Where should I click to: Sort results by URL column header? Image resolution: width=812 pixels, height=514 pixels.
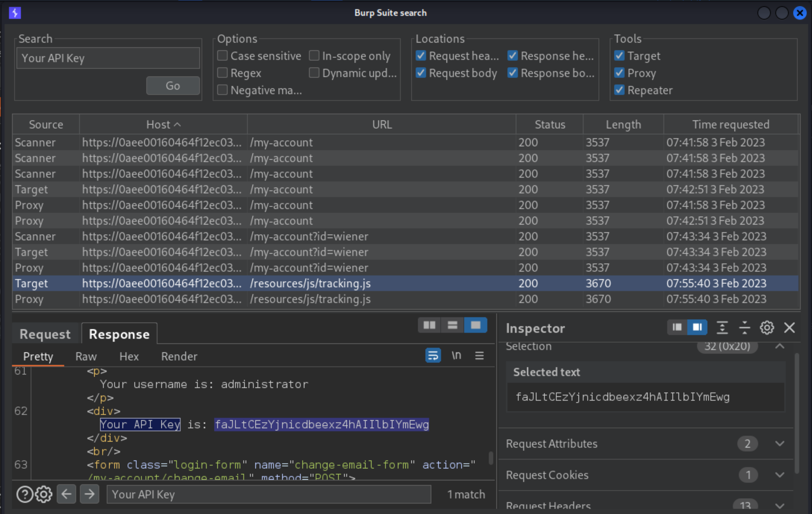381,125
